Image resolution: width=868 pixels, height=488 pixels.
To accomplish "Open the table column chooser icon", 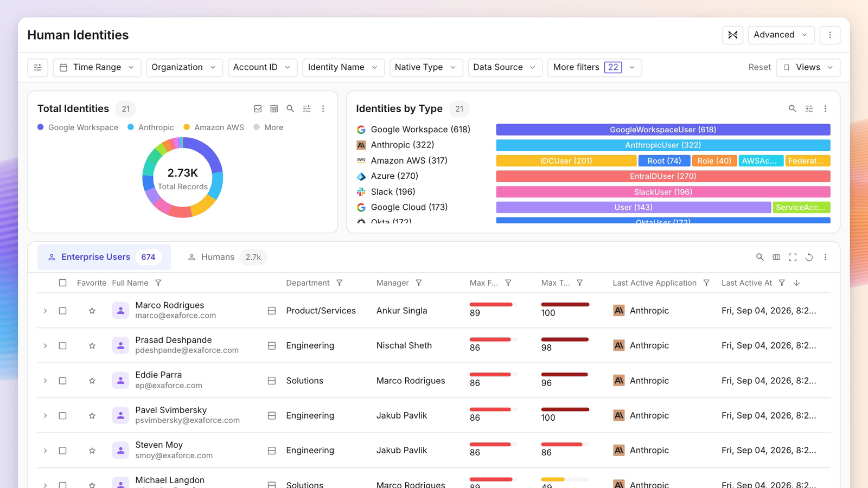I will point(776,257).
